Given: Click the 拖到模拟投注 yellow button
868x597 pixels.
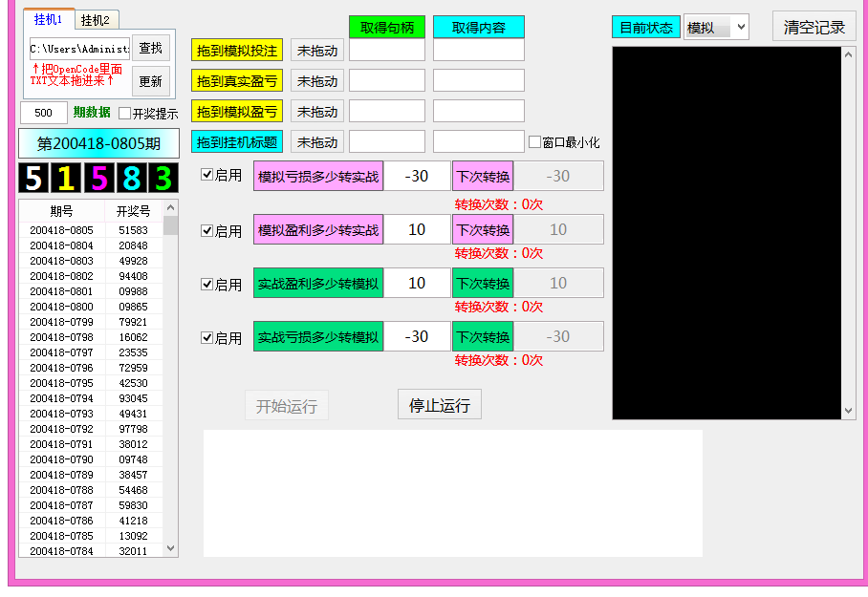Looking at the screenshot, I should point(237,51).
